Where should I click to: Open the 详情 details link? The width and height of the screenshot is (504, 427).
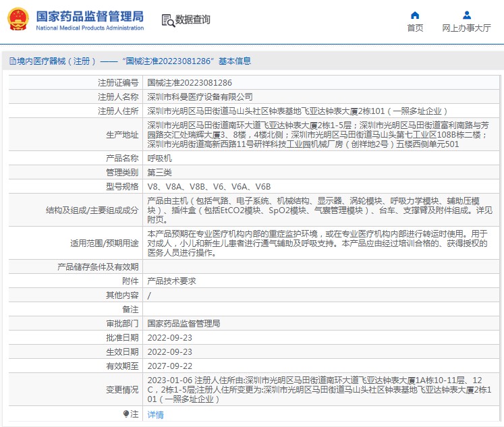point(155,415)
